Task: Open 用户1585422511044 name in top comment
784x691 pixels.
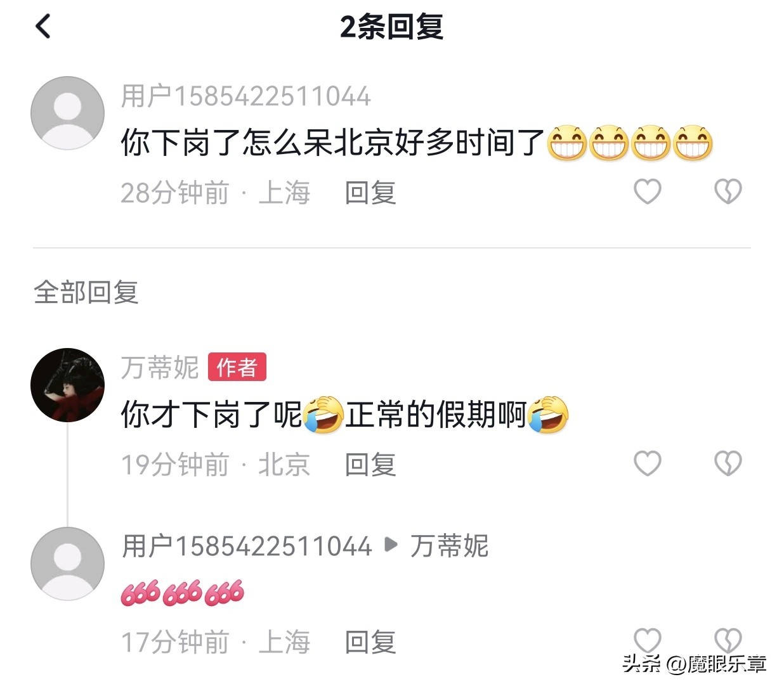Action: pyautogui.click(x=246, y=96)
